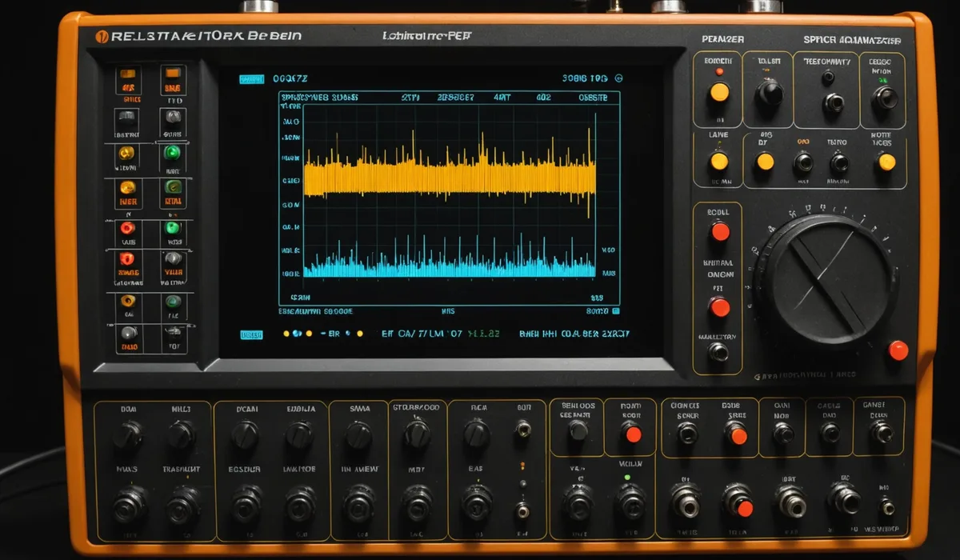Push the yellow LANE button

[719, 162]
